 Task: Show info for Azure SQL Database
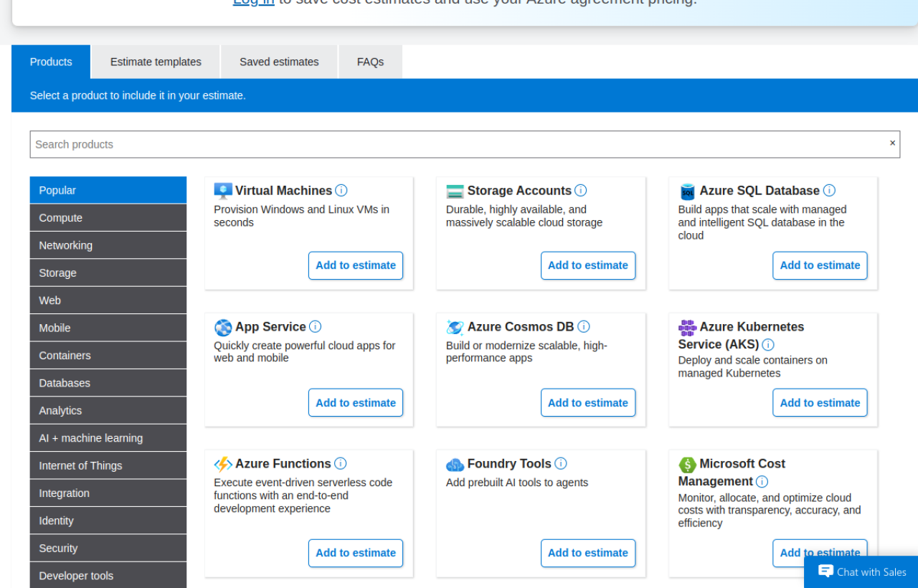coord(829,190)
